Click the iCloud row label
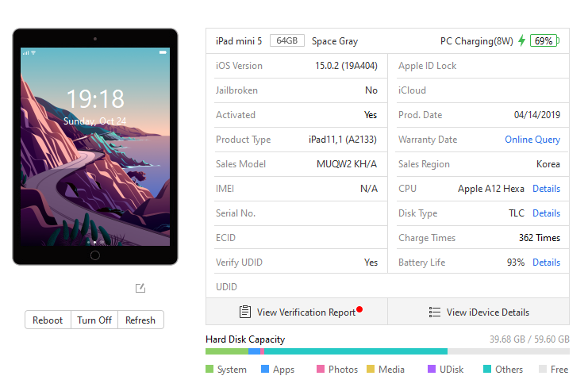This screenshot has width=588, height=391. (412, 90)
